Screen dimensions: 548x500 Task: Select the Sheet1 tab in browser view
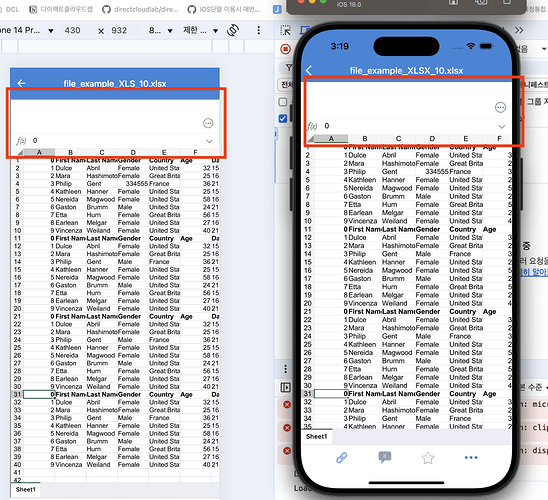[x=26, y=489]
